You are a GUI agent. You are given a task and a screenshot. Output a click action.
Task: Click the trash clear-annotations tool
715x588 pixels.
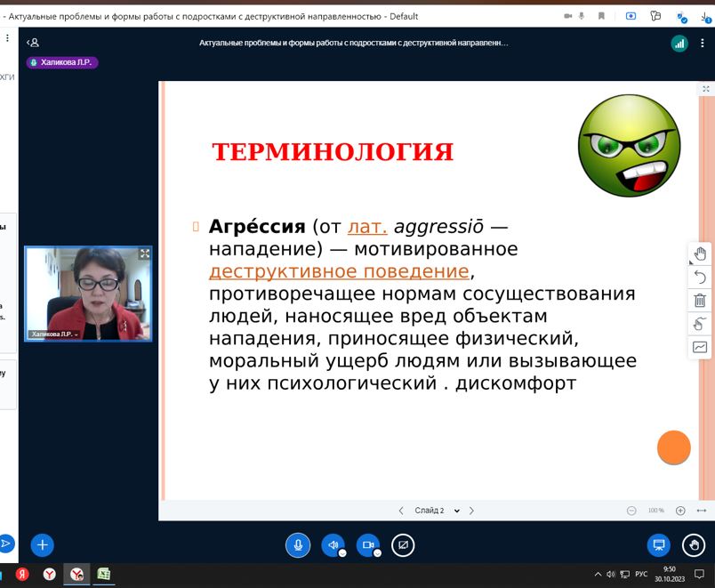pos(700,301)
